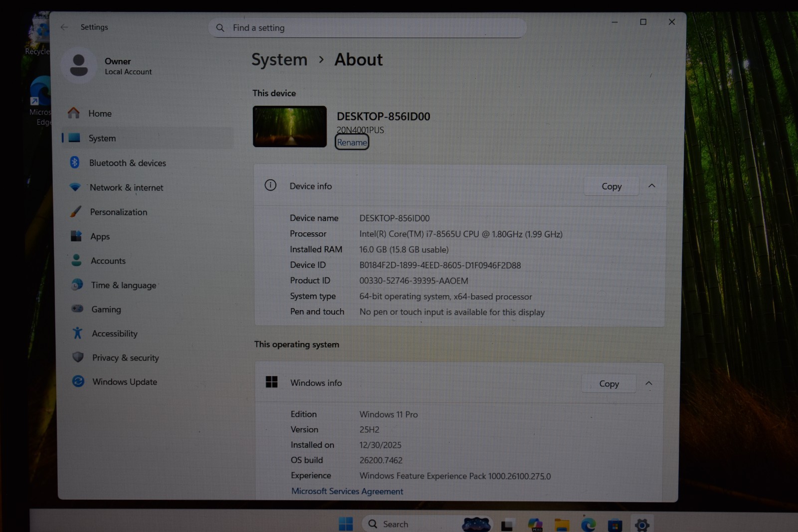The height and width of the screenshot is (532, 798).
Task: Maximize the Settings window
Action: pyautogui.click(x=643, y=22)
